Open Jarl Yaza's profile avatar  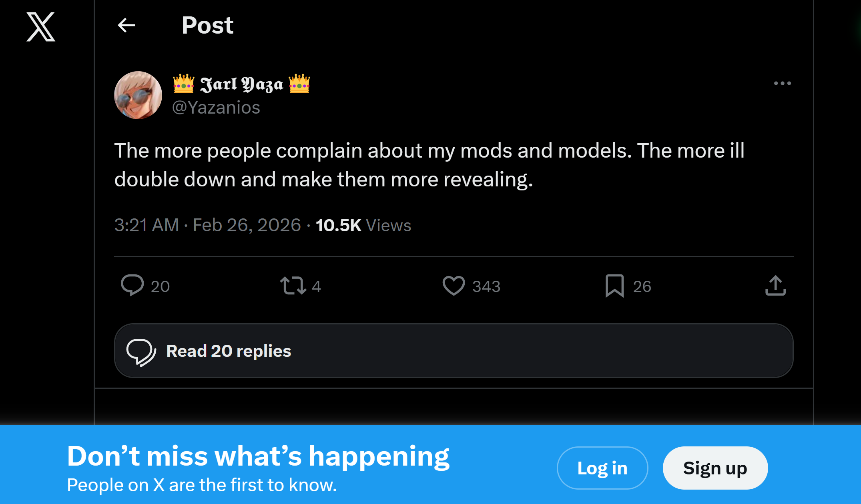pyautogui.click(x=138, y=95)
